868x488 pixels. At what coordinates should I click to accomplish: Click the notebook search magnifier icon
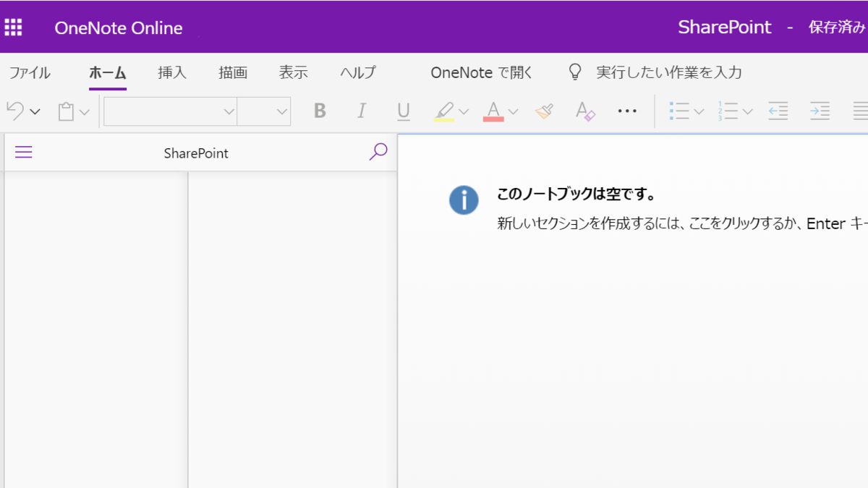(378, 152)
